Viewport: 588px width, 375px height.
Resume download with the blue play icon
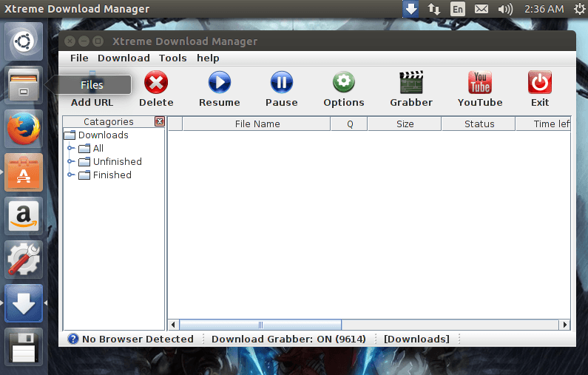pyautogui.click(x=220, y=82)
